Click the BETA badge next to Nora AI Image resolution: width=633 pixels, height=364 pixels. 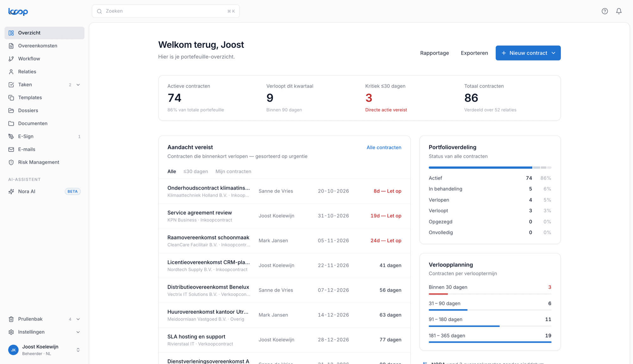[x=72, y=191]
